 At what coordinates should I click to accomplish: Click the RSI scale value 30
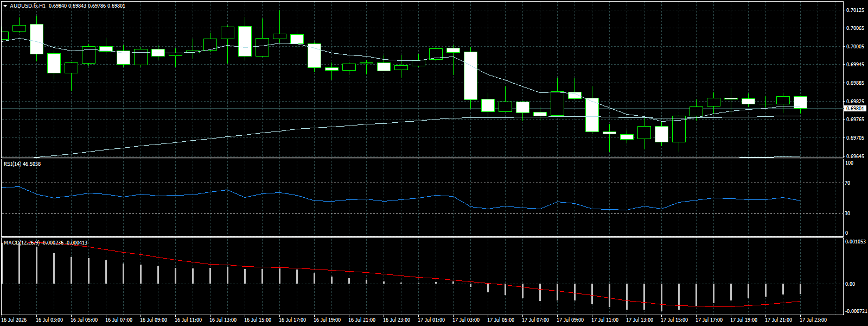847,214
